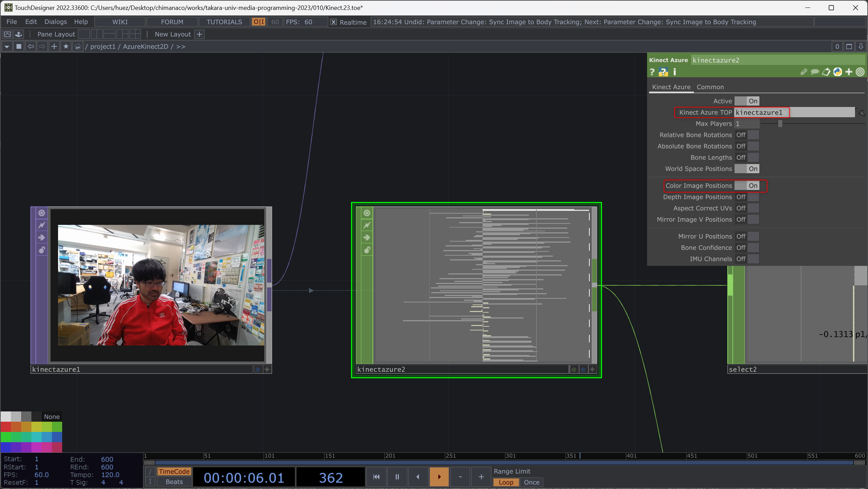
Task: Set Range Limit to Once
Action: pyautogui.click(x=531, y=482)
